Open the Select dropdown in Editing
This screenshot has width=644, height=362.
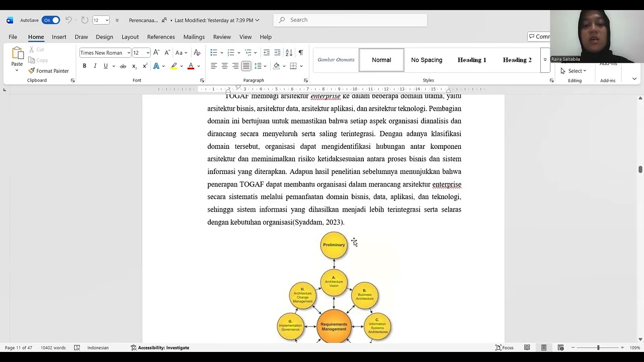click(574, 71)
